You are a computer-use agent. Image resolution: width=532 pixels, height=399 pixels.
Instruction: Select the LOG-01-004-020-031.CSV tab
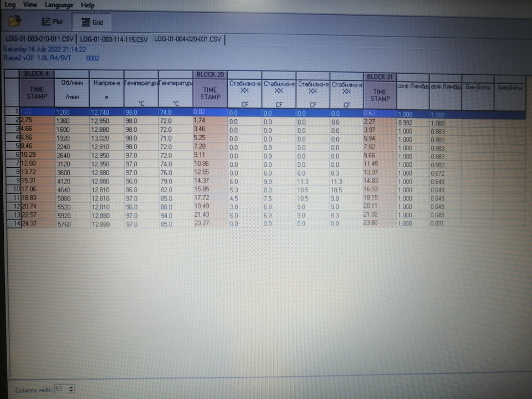click(188, 39)
